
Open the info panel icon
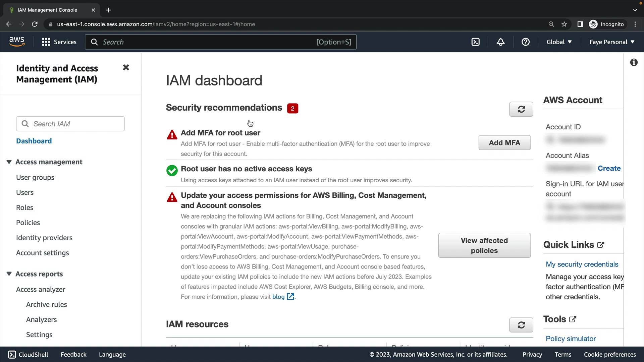coord(634,62)
